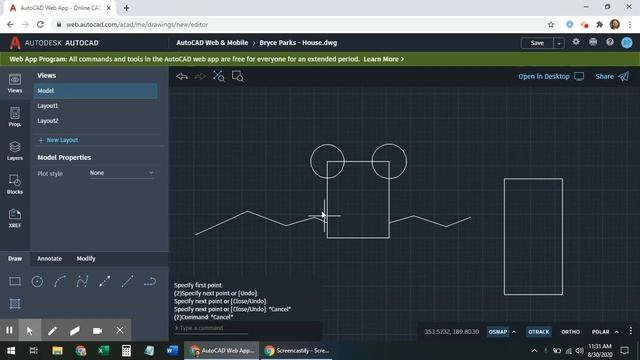Switch to Screencastify taskbar window
Image resolution: width=640 pixels, height=360 pixels.
point(296,351)
